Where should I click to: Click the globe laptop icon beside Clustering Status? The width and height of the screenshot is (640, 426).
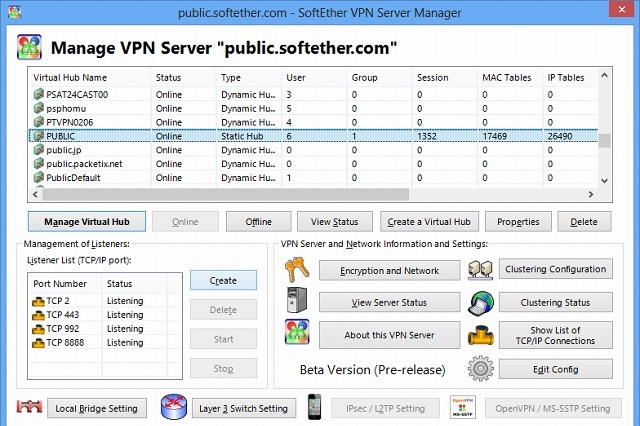pyautogui.click(x=480, y=303)
